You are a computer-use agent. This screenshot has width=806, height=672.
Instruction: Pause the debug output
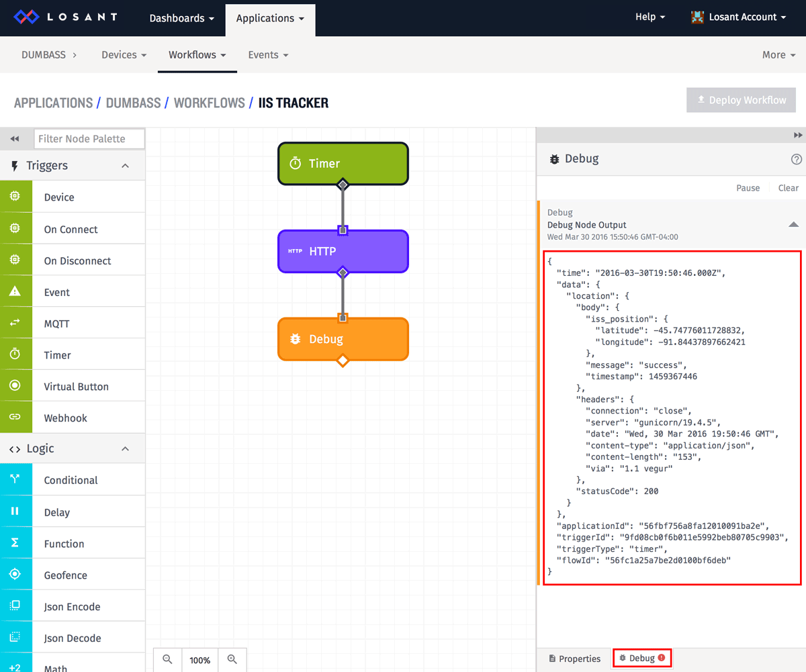pos(748,188)
